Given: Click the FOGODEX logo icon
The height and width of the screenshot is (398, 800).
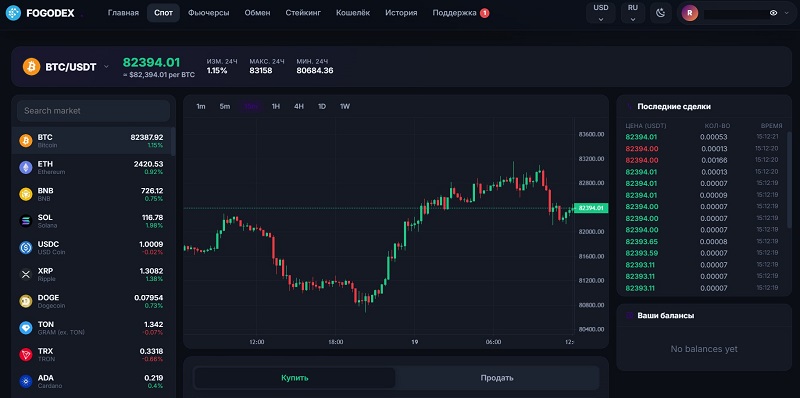Looking at the screenshot, I should coord(13,13).
